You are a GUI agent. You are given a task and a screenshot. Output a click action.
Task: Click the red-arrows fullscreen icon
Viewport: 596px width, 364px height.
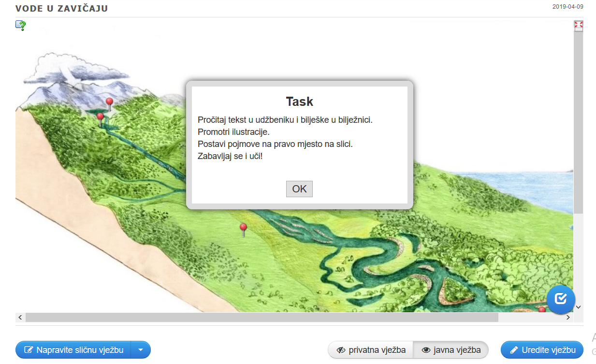point(578,25)
